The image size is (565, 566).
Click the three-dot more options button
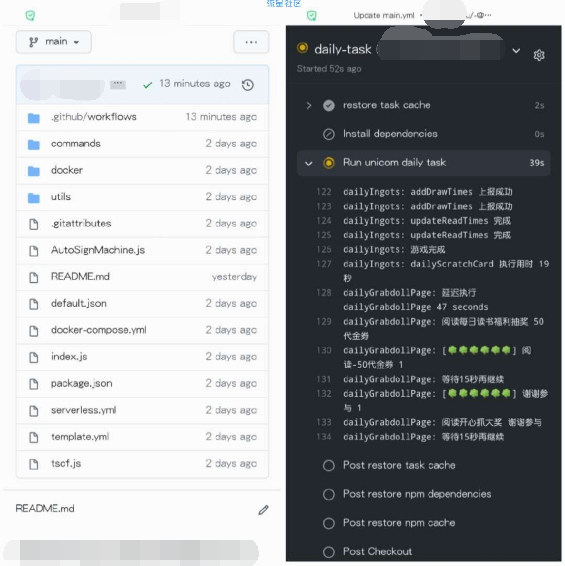tap(251, 42)
